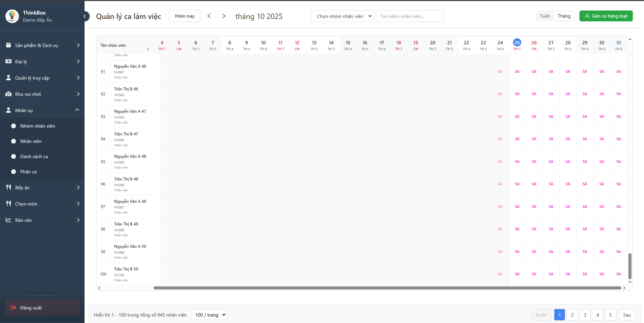This screenshot has height=323, width=644.
Task: Click the Hôm nay button
Action: tap(185, 16)
